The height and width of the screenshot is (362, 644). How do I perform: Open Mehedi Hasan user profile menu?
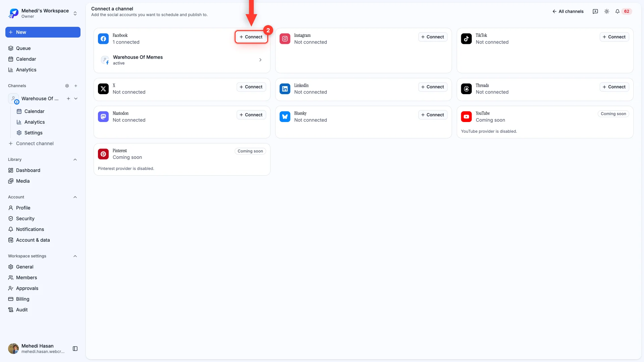pyautogui.click(x=37, y=349)
